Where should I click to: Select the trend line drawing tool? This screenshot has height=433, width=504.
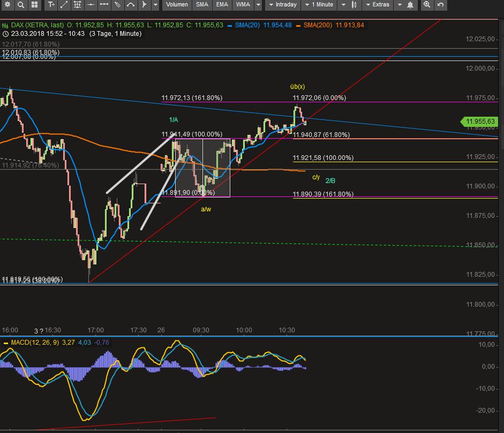point(64,4)
